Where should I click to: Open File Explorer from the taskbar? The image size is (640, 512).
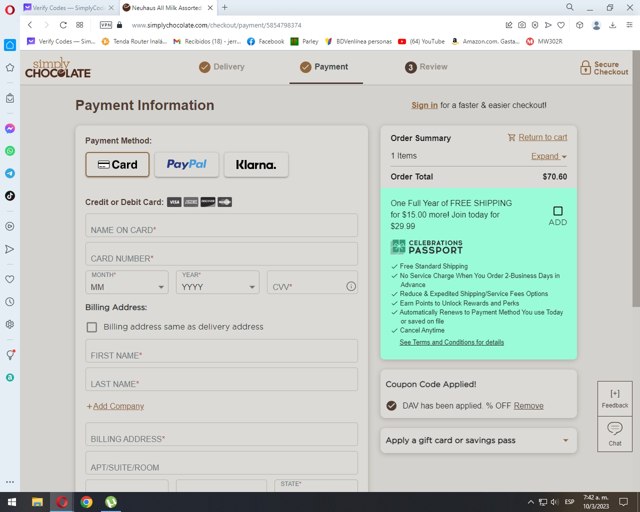37,502
